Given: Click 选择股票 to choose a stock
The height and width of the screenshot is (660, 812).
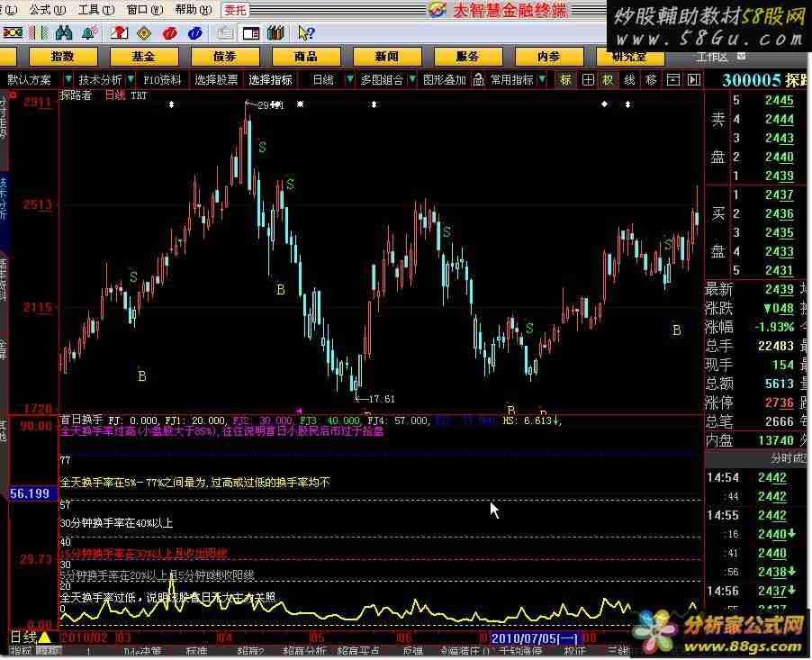Looking at the screenshot, I should pyautogui.click(x=216, y=80).
